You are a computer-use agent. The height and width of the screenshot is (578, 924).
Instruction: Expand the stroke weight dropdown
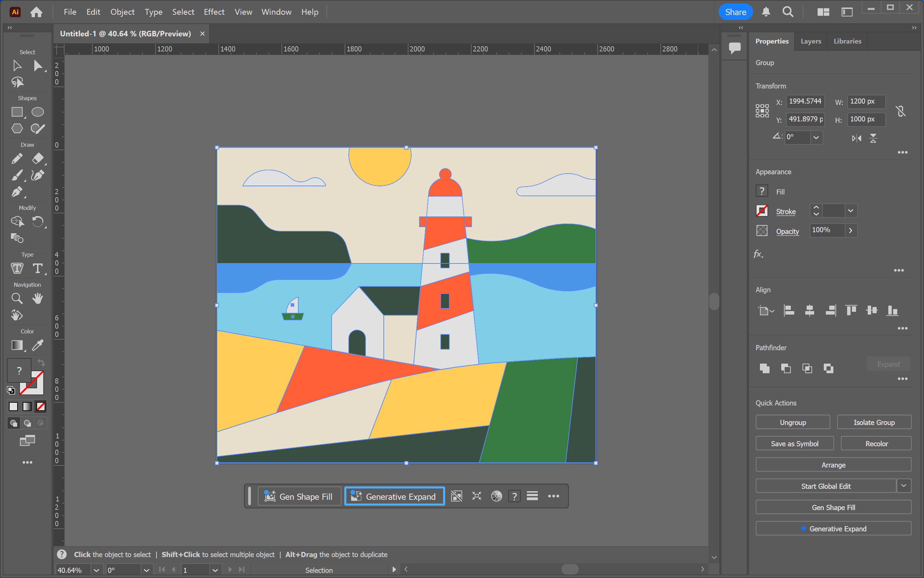[x=851, y=211]
